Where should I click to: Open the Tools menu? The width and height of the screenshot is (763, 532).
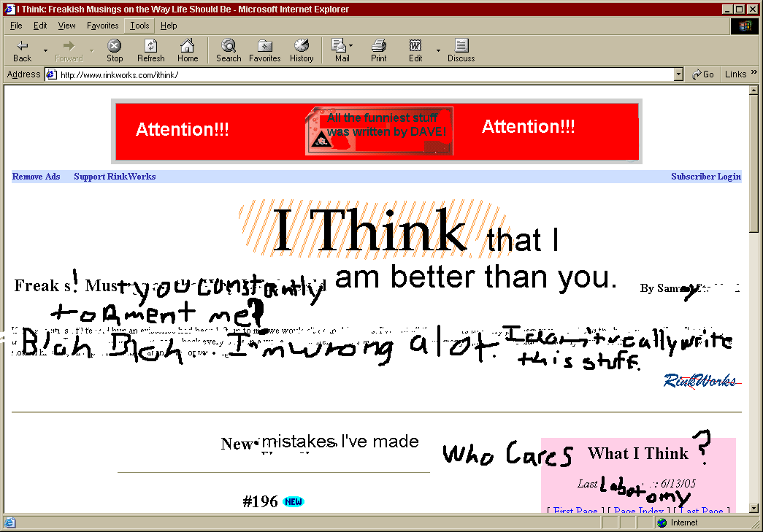[x=139, y=26]
